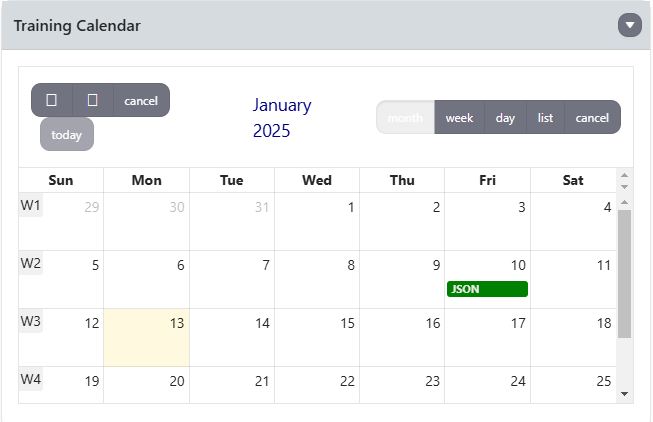Screen dimensions: 653x422
Task: Click the calendar scrollbar up arrow
Action: click(625, 204)
